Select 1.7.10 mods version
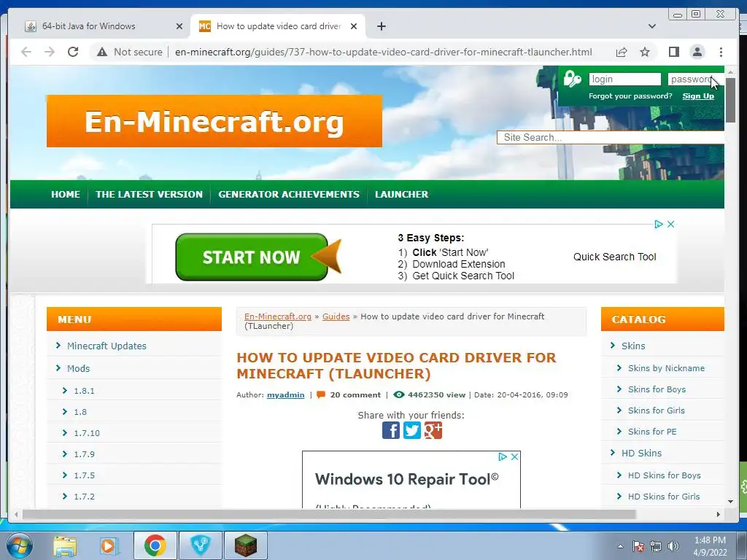Image resolution: width=747 pixels, height=560 pixels. (87, 433)
